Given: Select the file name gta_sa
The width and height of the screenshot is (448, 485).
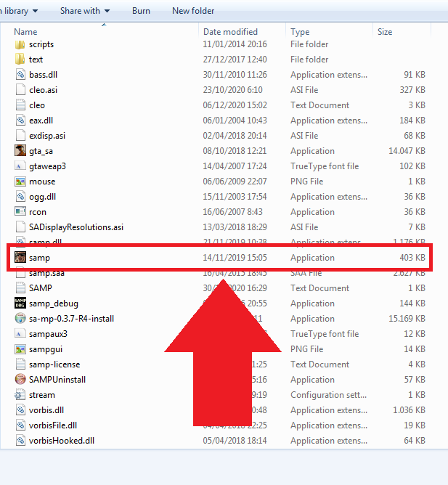Looking at the screenshot, I should (x=41, y=151).
